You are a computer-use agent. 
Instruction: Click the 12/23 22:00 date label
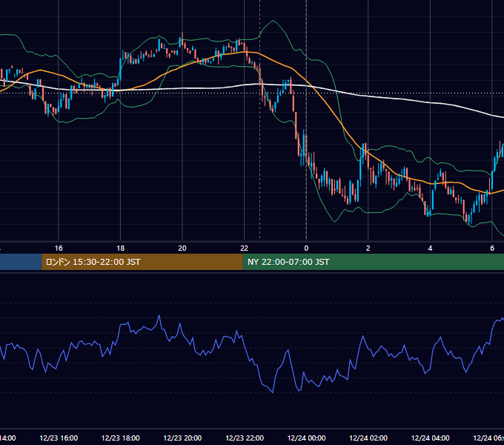click(x=245, y=438)
